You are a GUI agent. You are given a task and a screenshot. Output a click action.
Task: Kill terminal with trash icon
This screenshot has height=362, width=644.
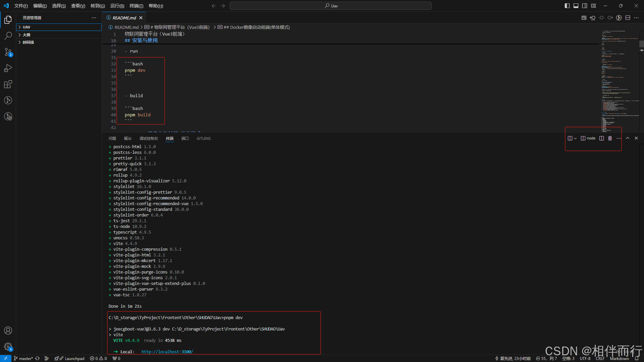click(610, 138)
